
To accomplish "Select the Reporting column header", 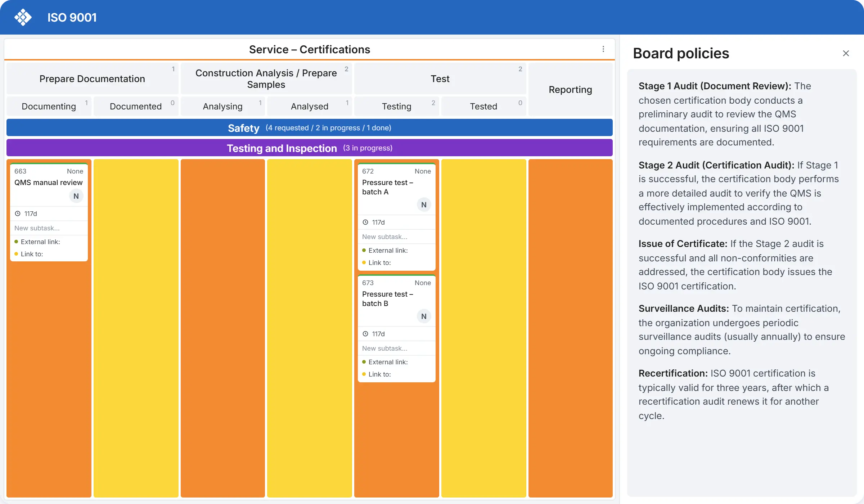I will [x=570, y=89].
